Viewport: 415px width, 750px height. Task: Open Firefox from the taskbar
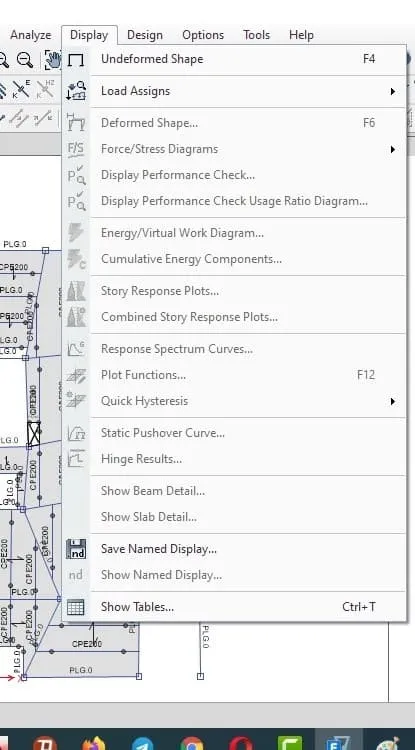(93, 743)
